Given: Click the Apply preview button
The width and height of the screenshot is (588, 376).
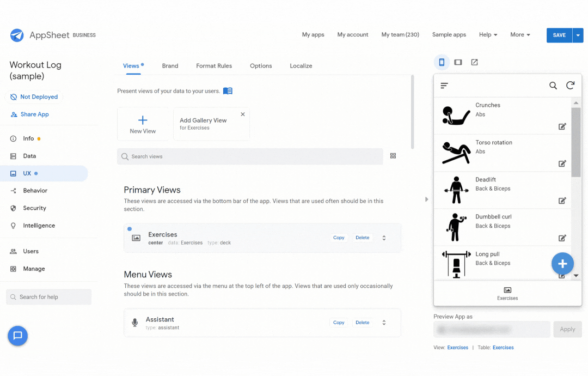Looking at the screenshot, I should pyautogui.click(x=567, y=330).
